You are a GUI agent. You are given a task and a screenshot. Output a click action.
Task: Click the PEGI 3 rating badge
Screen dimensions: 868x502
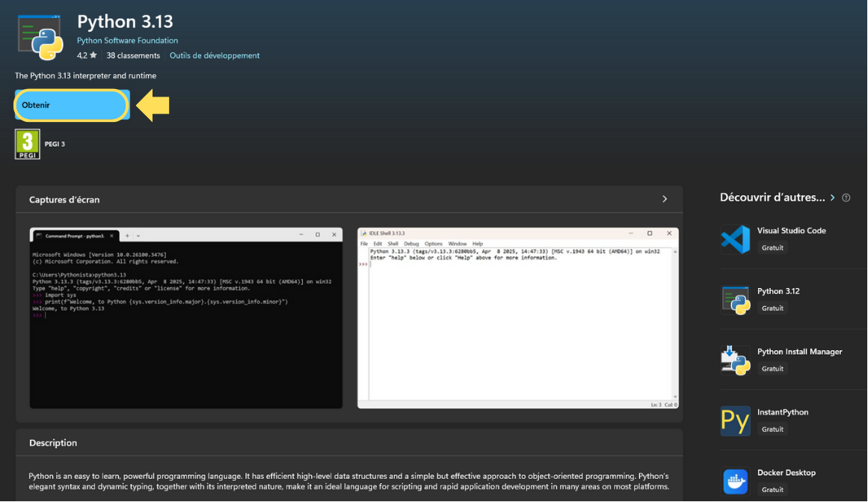(27, 144)
